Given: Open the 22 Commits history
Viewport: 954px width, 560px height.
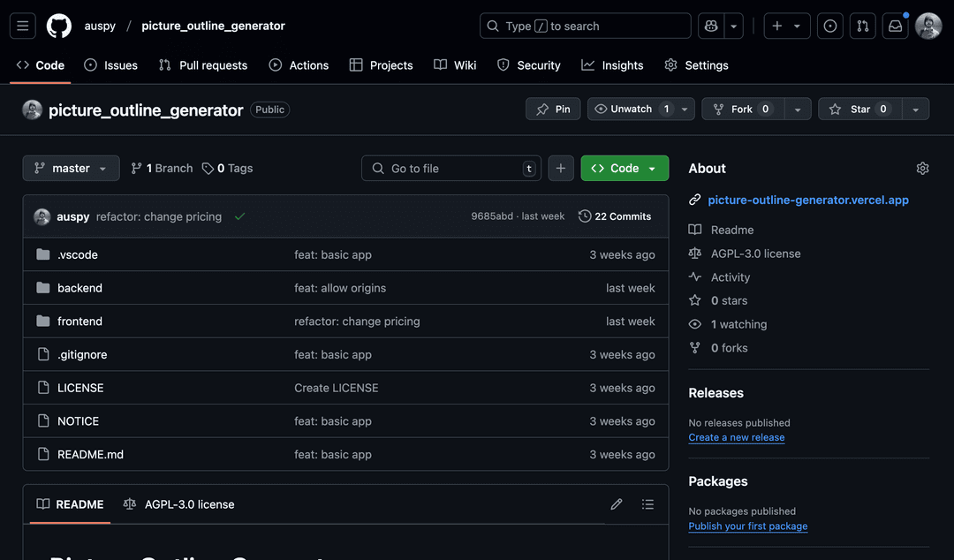Looking at the screenshot, I should point(615,216).
